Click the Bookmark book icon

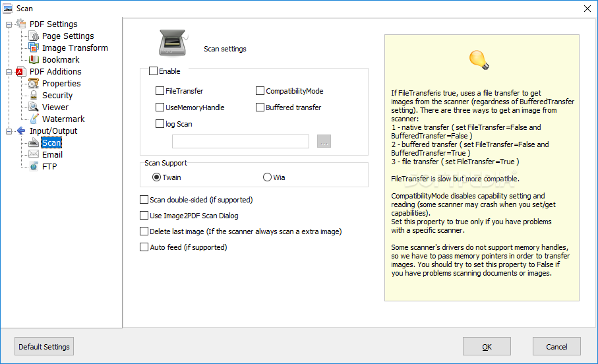[34, 59]
